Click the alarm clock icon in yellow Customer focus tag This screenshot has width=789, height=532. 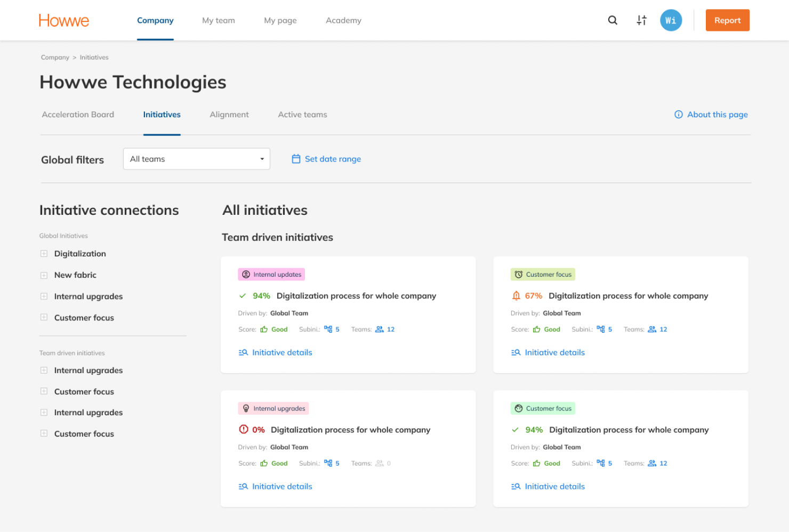pyautogui.click(x=518, y=275)
